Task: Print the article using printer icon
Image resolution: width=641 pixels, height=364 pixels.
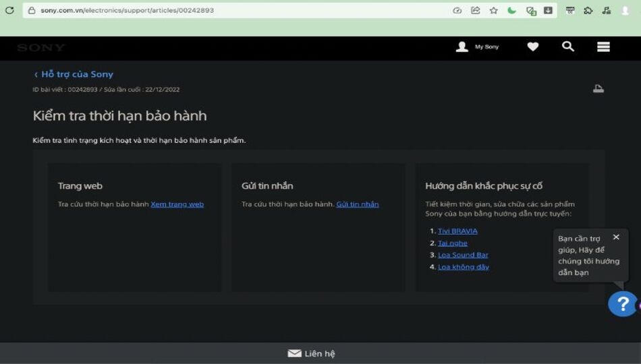Action: tap(598, 89)
